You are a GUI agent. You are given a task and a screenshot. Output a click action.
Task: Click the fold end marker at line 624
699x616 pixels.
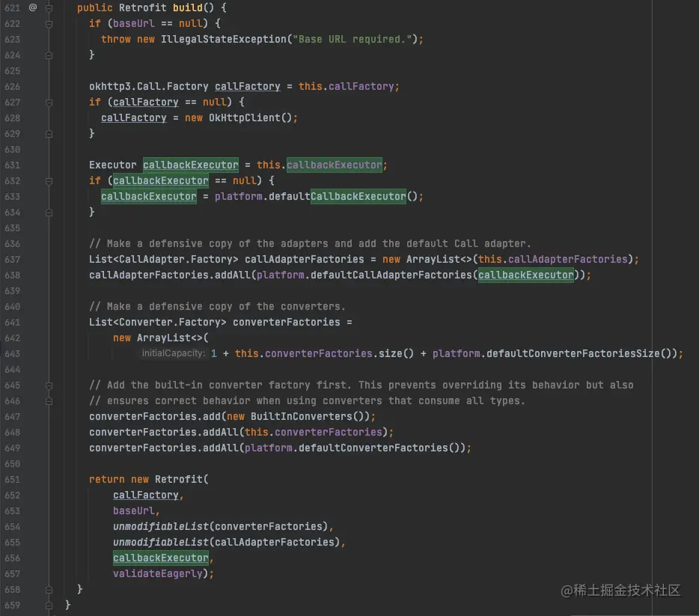point(49,55)
